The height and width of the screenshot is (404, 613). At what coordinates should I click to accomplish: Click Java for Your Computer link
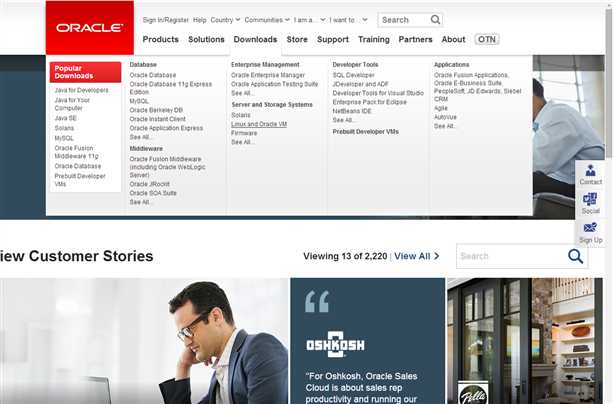click(x=72, y=104)
